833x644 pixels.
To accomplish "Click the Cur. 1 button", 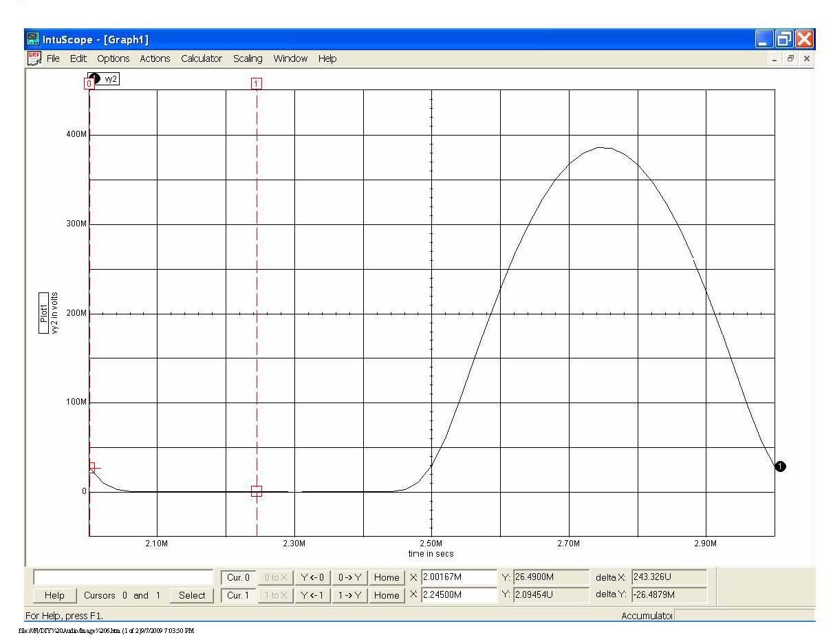I will coord(239,595).
